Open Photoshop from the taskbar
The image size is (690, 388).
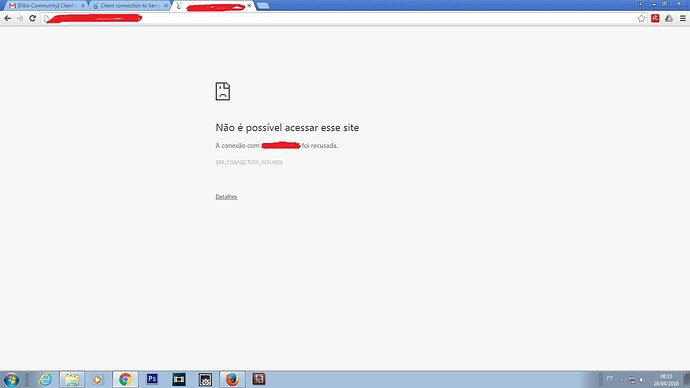[152, 379]
